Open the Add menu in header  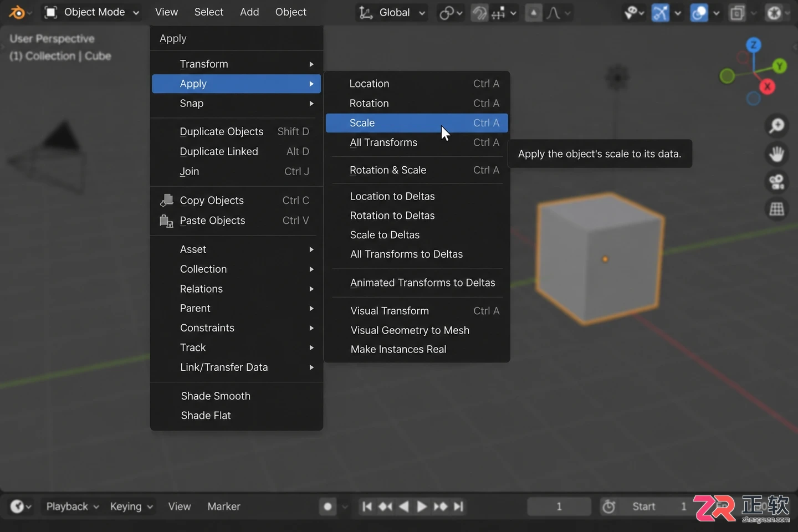(x=249, y=12)
